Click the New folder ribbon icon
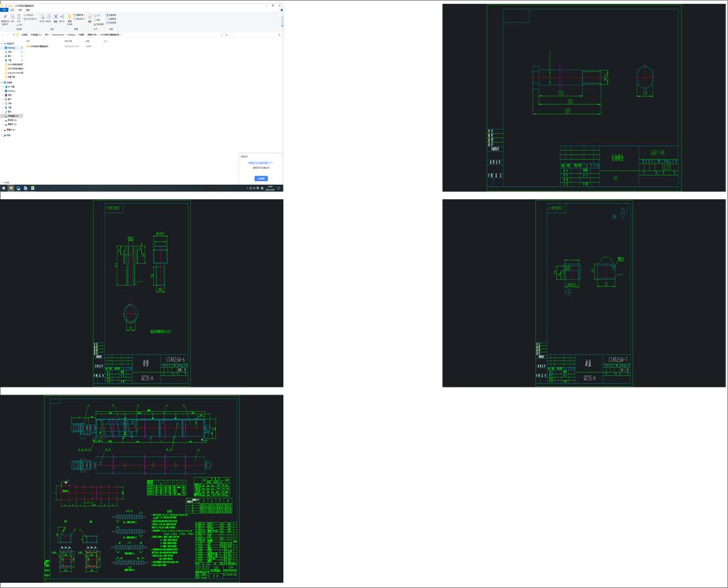Image resolution: width=728 pixels, height=588 pixels. (x=70, y=16)
